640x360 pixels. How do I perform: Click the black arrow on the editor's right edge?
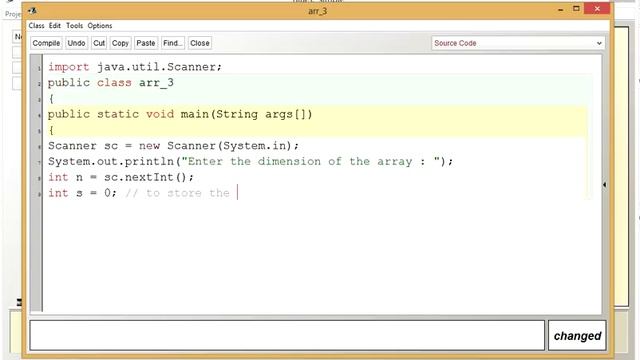(x=604, y=184)
